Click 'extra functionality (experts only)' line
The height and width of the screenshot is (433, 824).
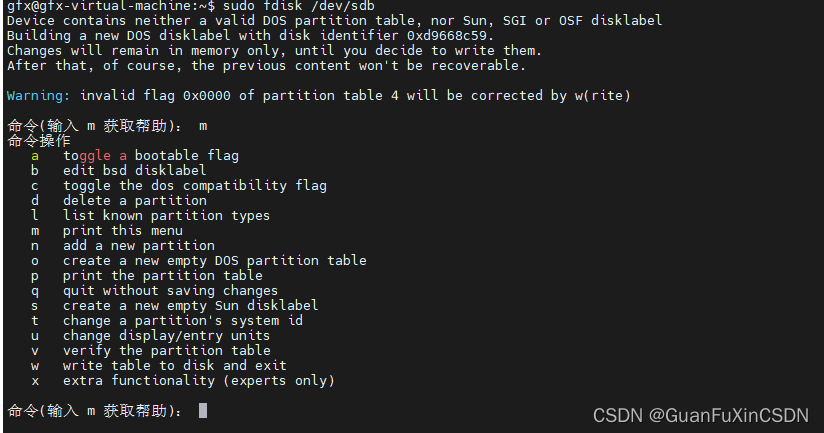point(198,380)
